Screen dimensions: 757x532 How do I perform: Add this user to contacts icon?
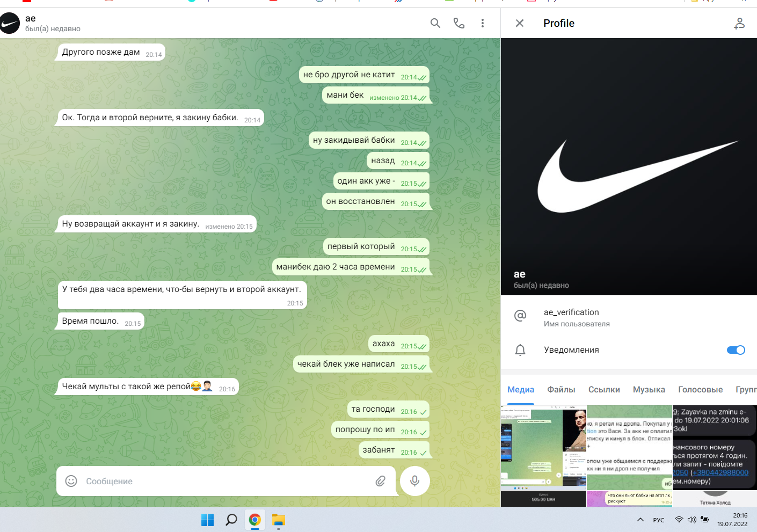(739, 23)
